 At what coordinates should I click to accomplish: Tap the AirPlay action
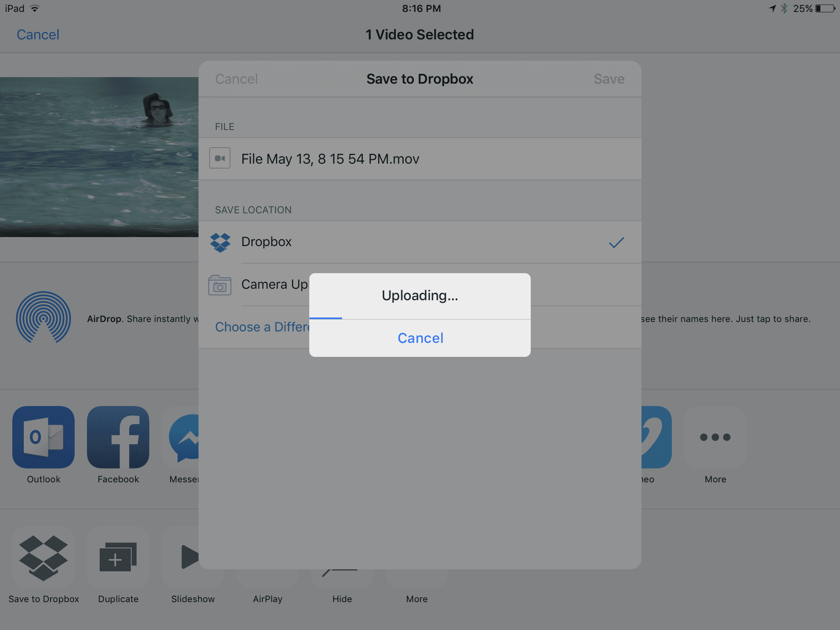coord(267,599)
